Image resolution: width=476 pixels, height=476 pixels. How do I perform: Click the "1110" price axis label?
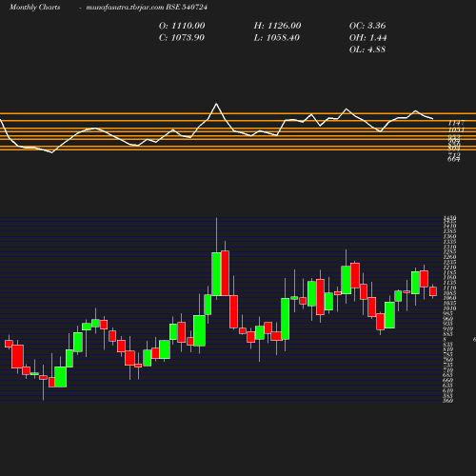point(449,288)
